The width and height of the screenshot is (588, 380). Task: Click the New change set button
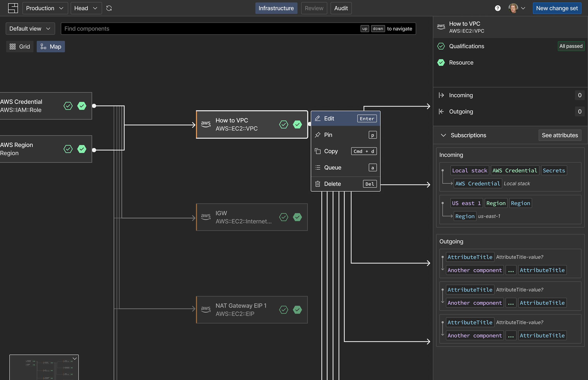pyautogui.click(x=557, y=8)
